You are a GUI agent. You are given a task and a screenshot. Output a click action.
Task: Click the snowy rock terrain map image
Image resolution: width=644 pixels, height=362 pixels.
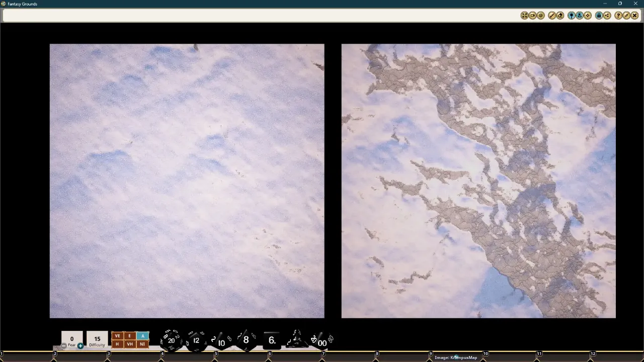coord(478,181)
